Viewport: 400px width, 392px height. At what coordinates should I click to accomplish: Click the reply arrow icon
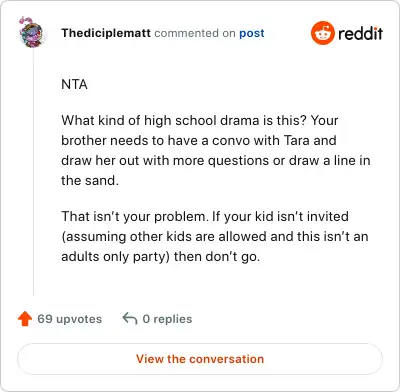click(130, 319)
